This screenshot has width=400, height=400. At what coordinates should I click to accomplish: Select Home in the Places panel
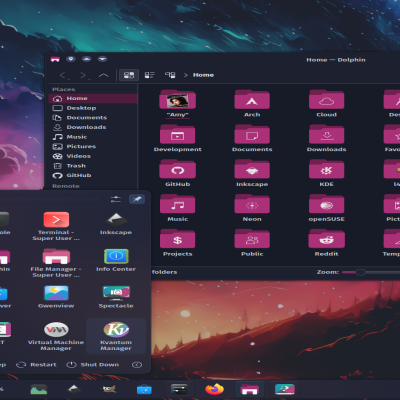click(x=93, y=98)
